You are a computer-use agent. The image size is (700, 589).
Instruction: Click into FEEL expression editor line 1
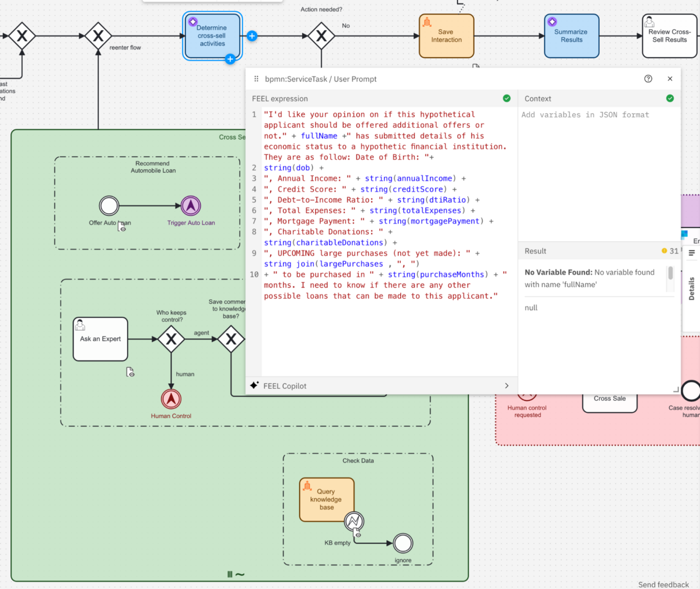[385, 136]
